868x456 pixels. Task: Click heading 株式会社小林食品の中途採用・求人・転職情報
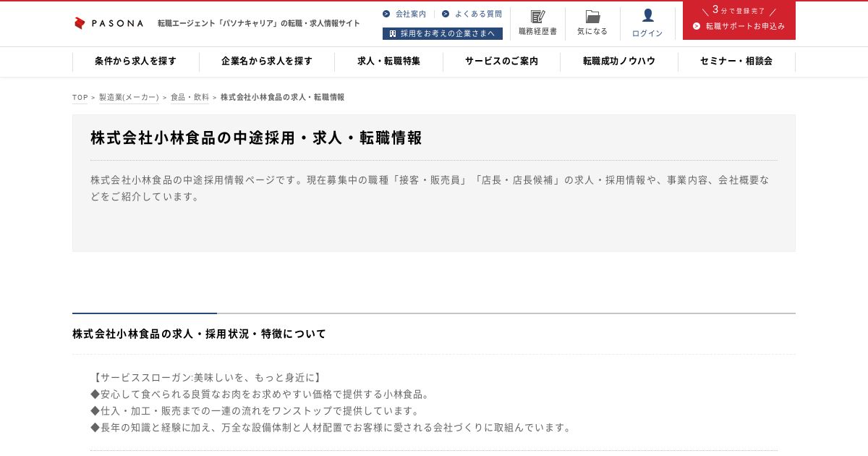pyautogui.click(x=256, y=138)
